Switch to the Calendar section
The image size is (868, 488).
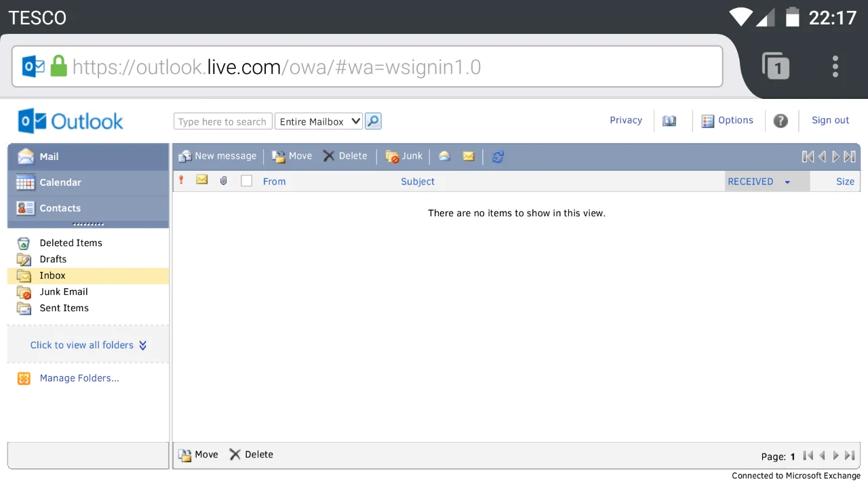point(88,182)
